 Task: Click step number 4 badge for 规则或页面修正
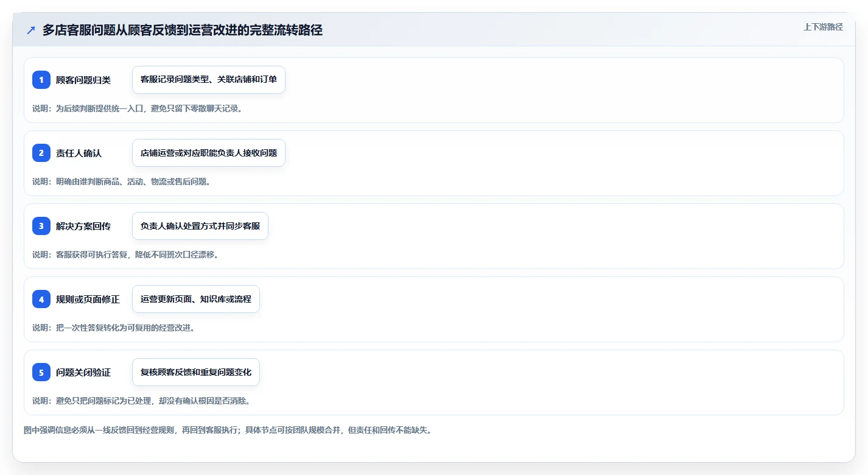41,299
